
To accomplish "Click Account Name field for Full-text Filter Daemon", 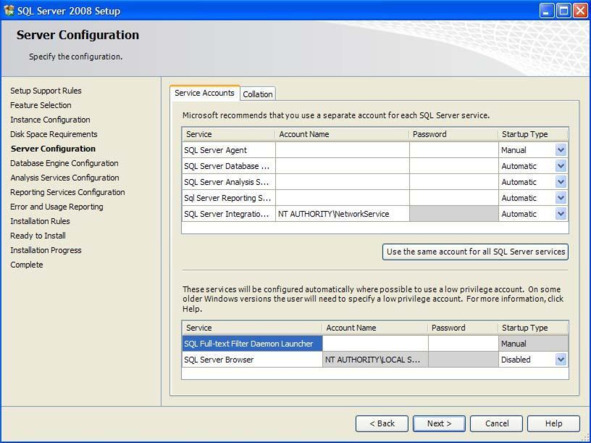I will point(375,344).
